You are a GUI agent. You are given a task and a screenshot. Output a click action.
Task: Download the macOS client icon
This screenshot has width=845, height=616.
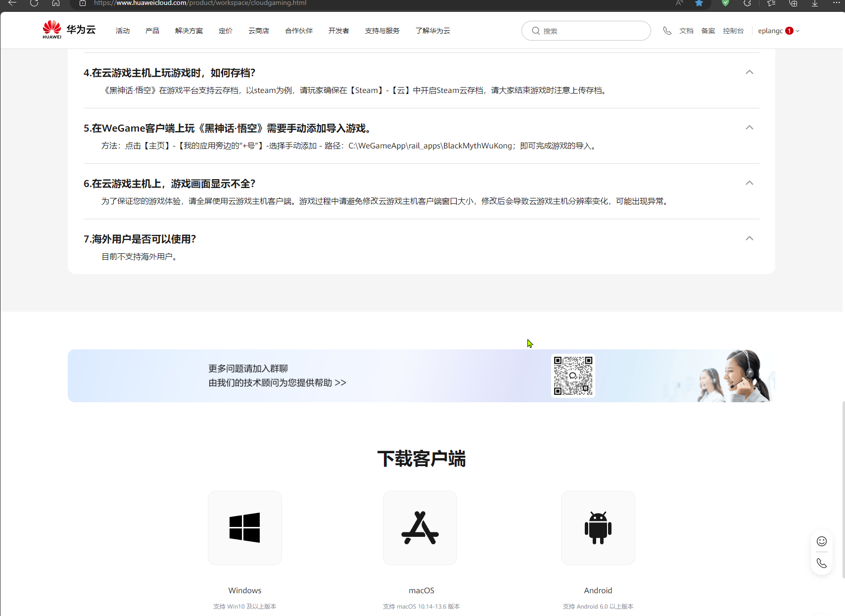[420, 528]
